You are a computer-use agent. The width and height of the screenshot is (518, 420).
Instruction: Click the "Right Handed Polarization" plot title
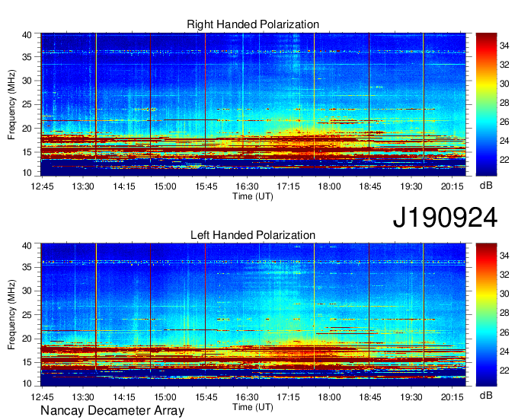(253, 24)
